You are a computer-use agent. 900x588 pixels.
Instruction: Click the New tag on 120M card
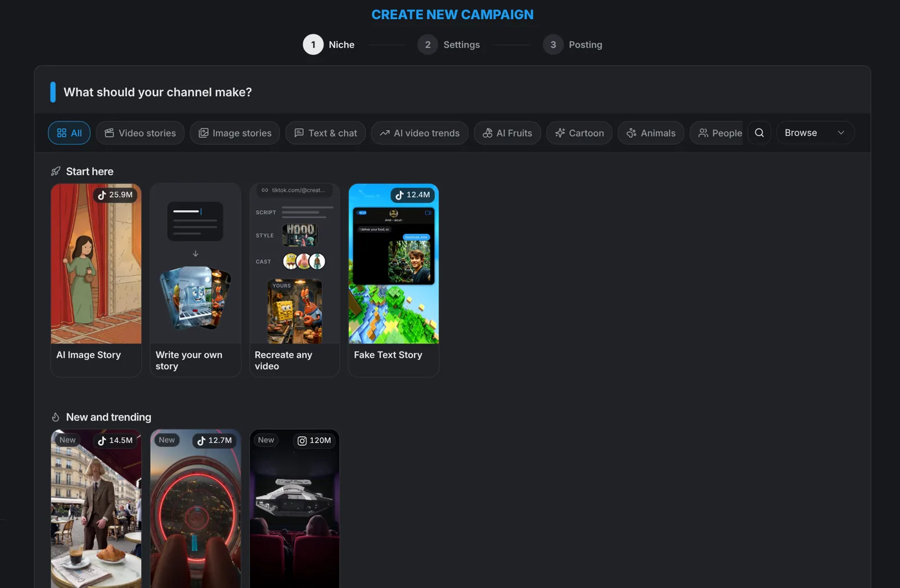(266, 440)
